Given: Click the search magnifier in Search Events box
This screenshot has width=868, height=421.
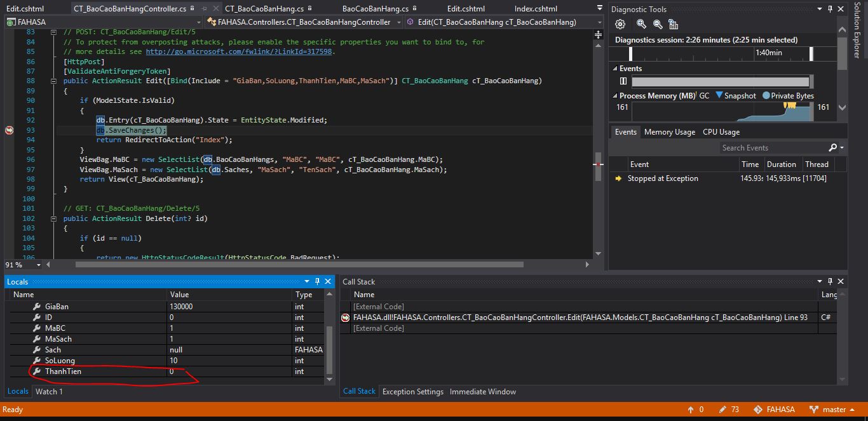Looking at the screenshot, I should [833, 147].
